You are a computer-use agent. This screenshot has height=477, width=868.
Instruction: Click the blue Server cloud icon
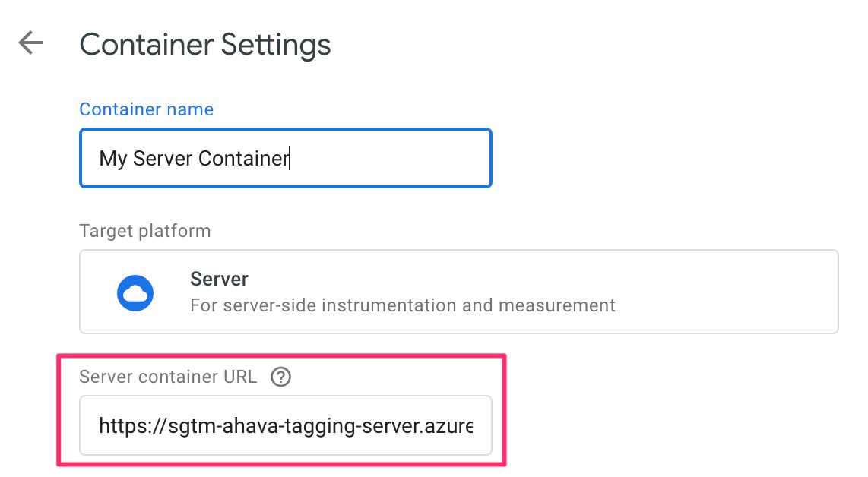135,292
